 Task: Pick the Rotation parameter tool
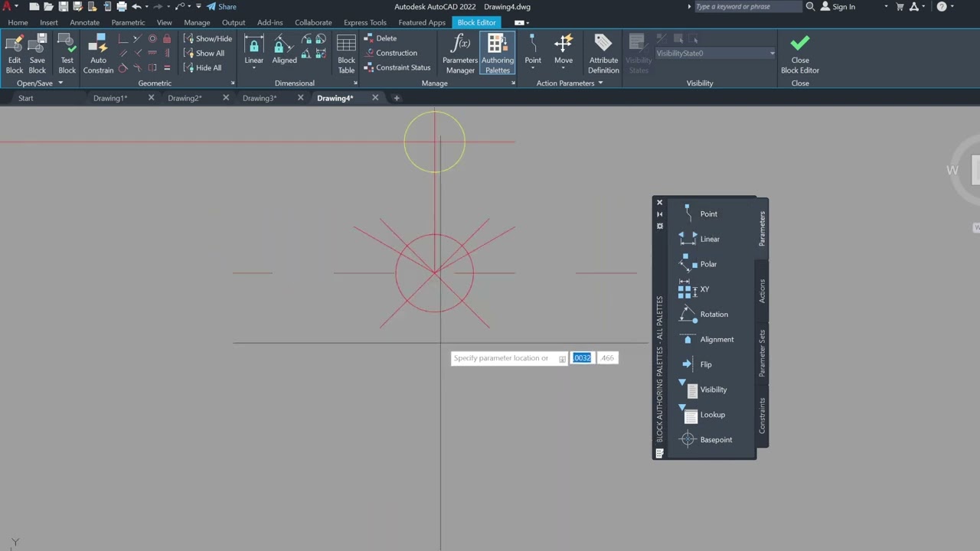click(x=704, y=314)
